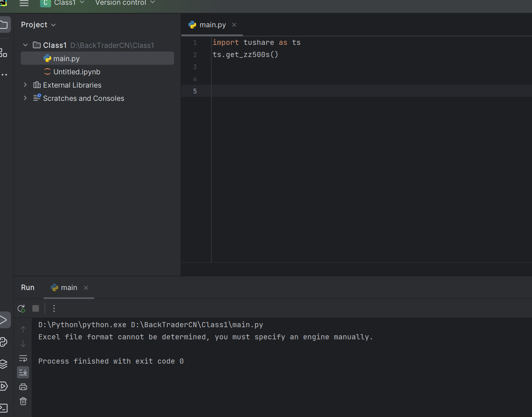Open the Project view selector dropdown

pyautogui.click(x=38, y=25)
